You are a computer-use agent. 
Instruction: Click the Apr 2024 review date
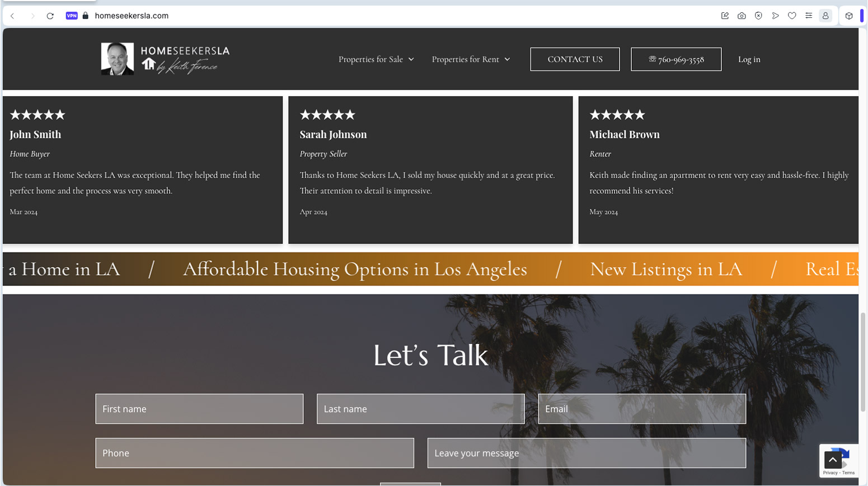tap(313, 212)
